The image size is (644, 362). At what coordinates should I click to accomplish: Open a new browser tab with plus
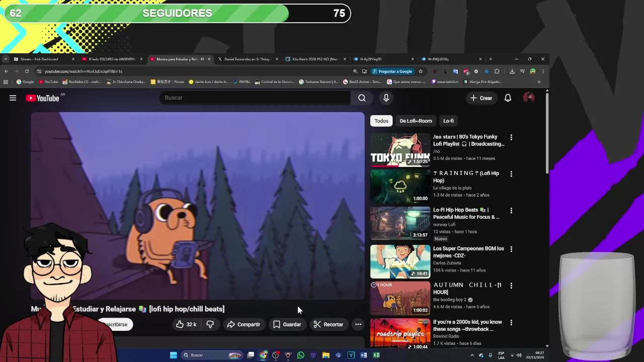(491, 59)
